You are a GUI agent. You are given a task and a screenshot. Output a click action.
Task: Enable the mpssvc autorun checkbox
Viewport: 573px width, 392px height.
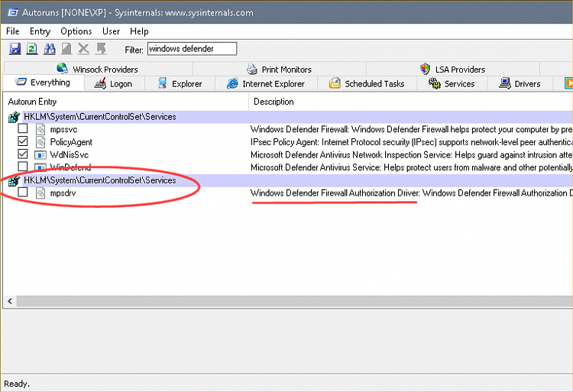[x=23, y=128]
